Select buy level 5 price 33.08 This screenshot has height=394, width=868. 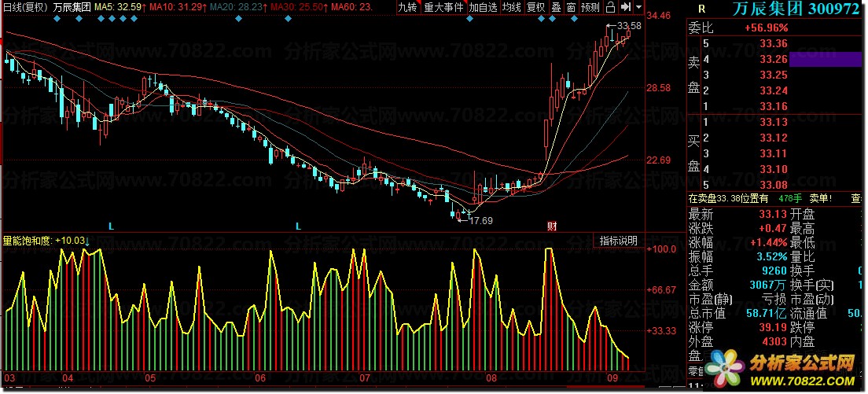[x=774, y=185]
